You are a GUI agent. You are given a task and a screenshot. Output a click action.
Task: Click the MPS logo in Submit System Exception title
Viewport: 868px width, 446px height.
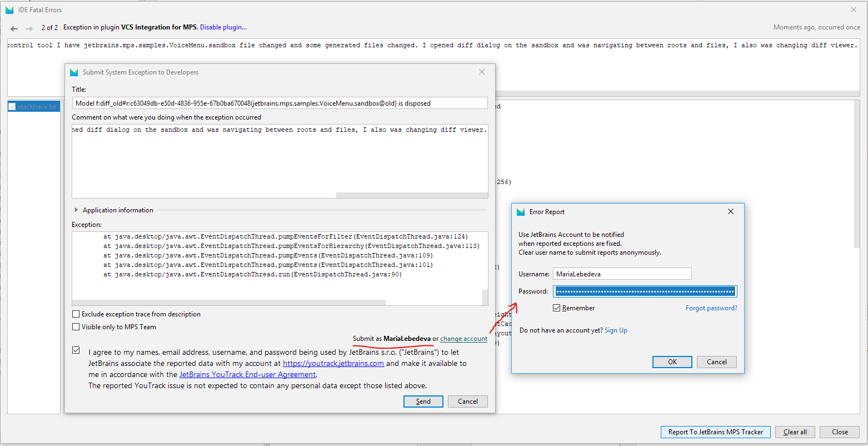(x=74, y=72)
